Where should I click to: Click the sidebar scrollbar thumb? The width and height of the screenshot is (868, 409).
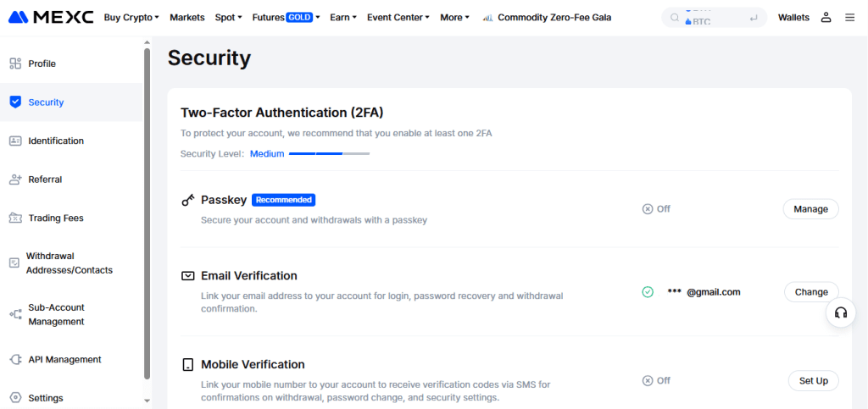[x=147, y=213]
